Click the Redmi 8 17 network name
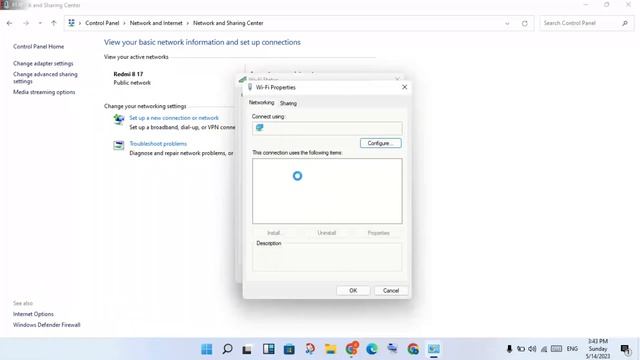This screenshot has width=640, height=360. coord(128,74)
